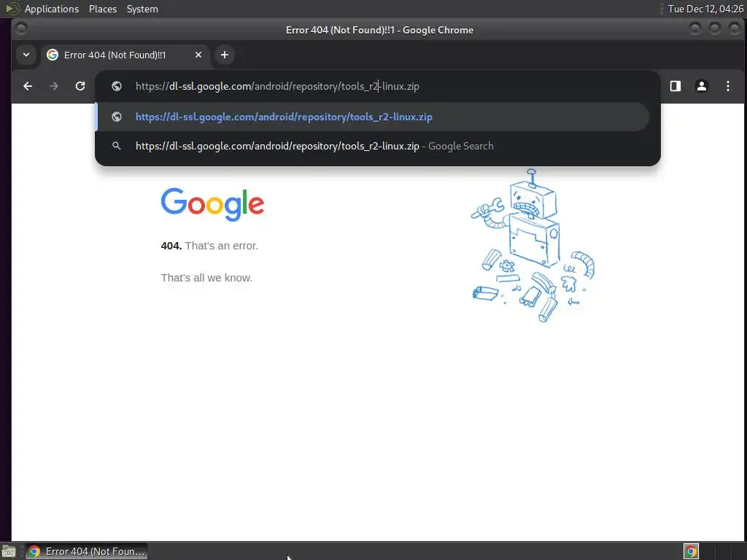Open the Applications menu
This screenshot has width=747, height=560.
[x=52, y=9]
